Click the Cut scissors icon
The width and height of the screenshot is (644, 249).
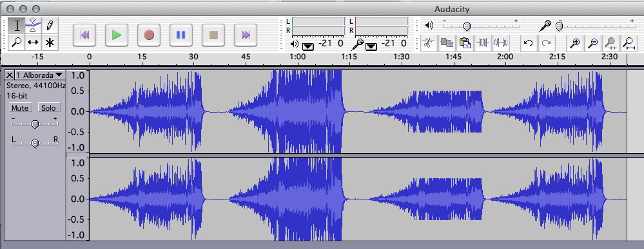point(429,42)
